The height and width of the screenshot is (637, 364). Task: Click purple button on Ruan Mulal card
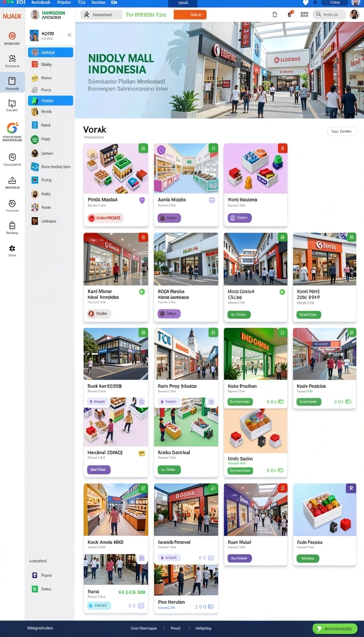point(240,558)
